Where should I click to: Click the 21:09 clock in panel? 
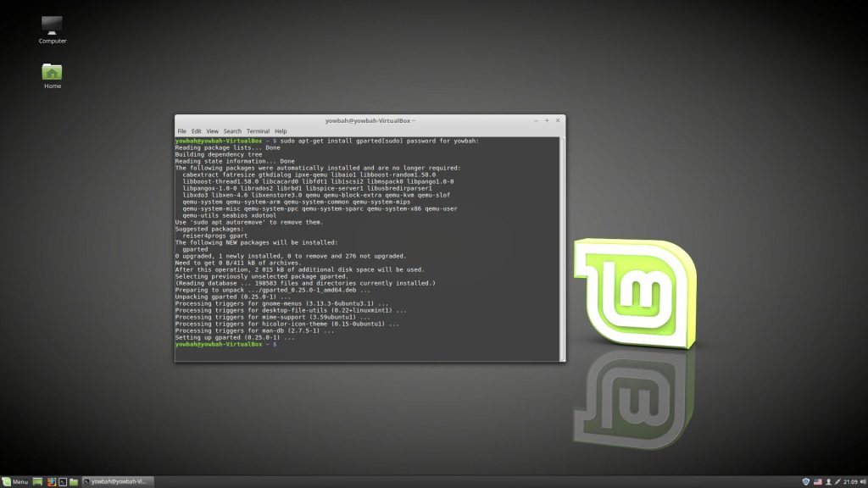(849, 481)
